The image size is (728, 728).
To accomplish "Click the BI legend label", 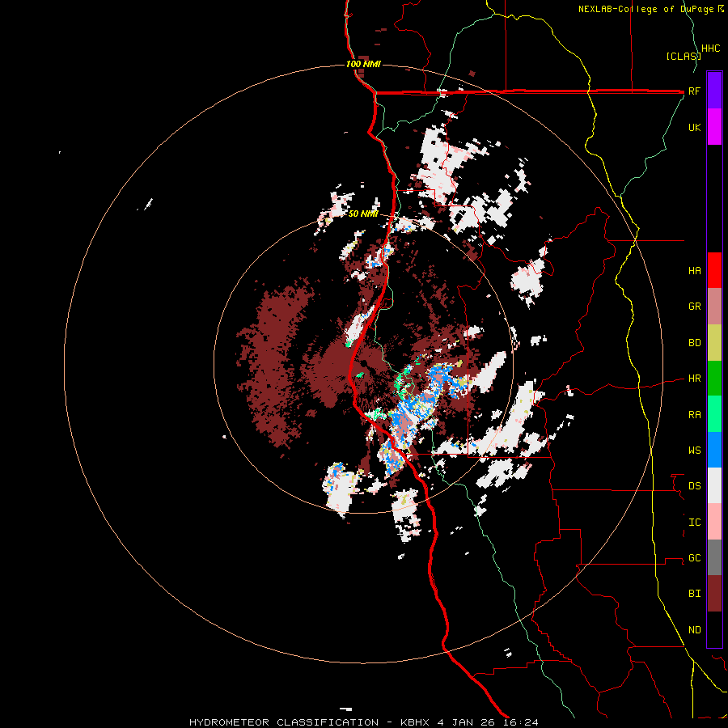I will point(694,594).
